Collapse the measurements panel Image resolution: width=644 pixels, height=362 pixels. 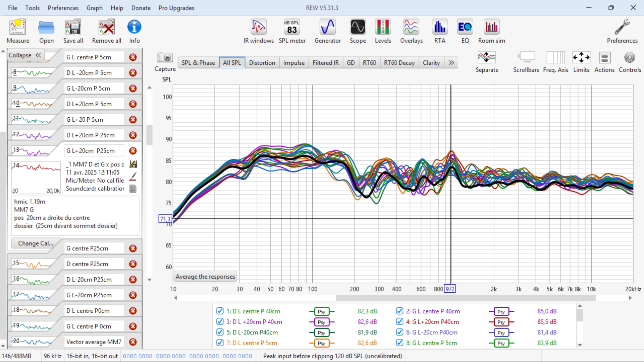point(25,55)
